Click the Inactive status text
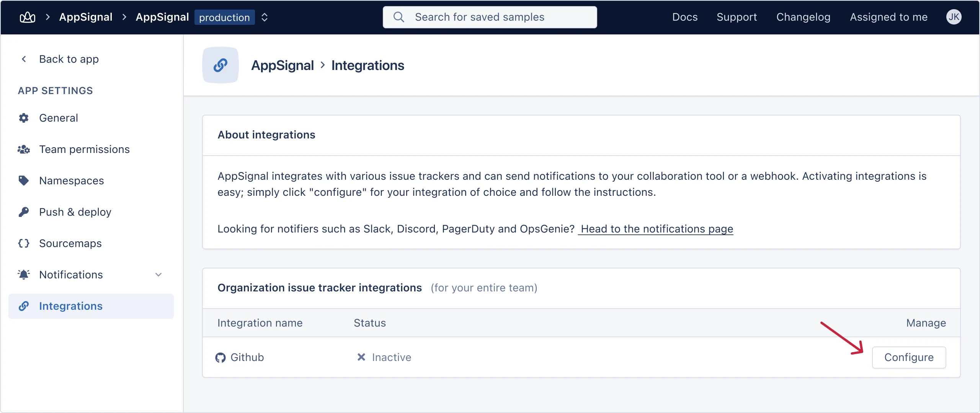The height and width of the screenshot is (413, 980). pyautogui.click(x=392, y=358)
